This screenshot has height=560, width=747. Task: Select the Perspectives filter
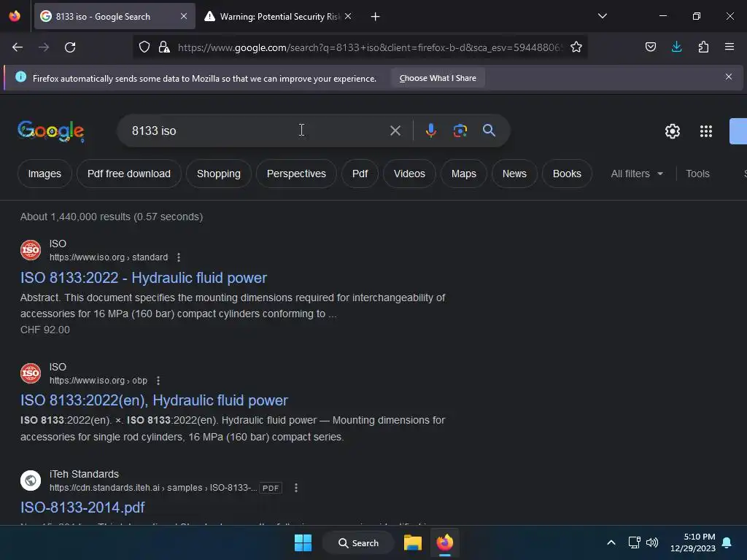tap(296, 174)
